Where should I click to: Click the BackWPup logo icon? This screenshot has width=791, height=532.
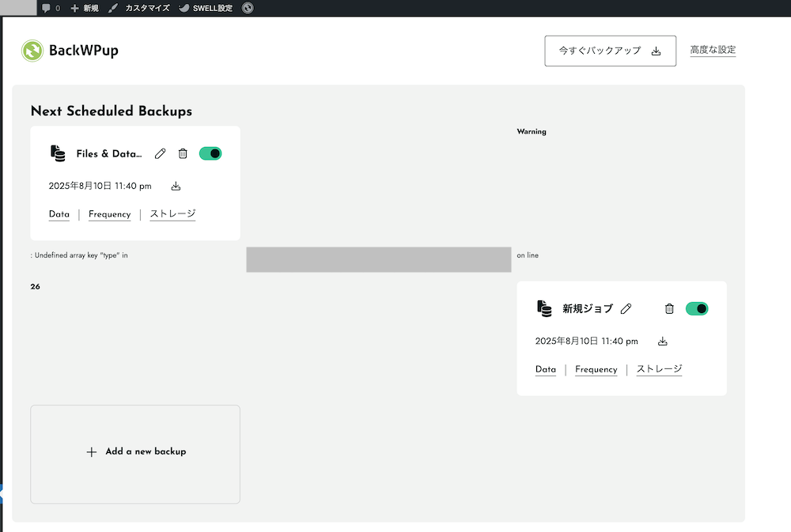(x=32, y=51)
